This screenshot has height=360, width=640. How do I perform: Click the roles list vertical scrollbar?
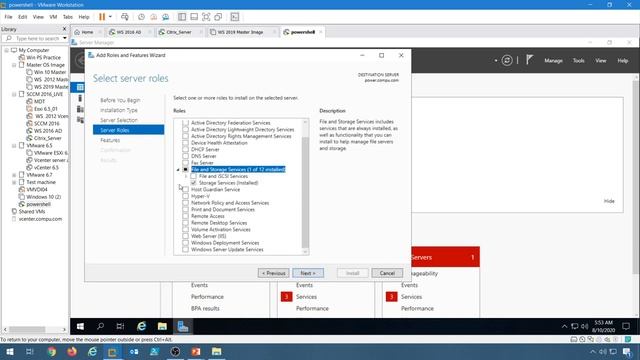[305, 192]
